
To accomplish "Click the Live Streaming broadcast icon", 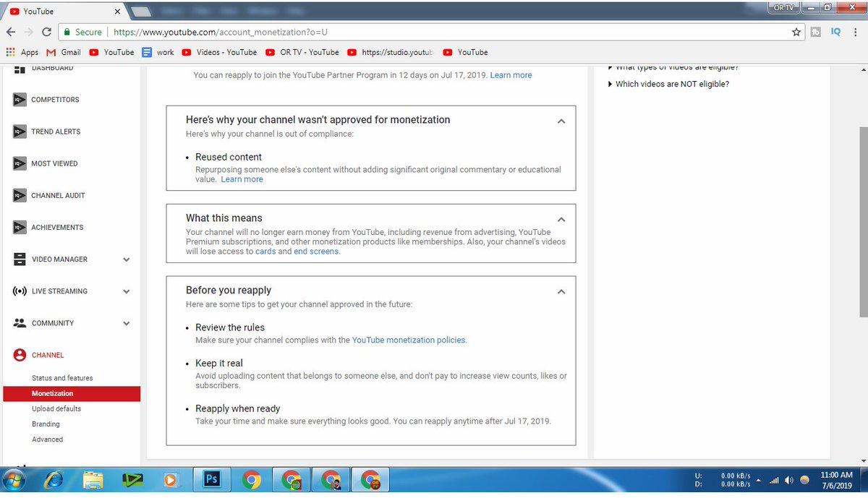I will 20,291.
